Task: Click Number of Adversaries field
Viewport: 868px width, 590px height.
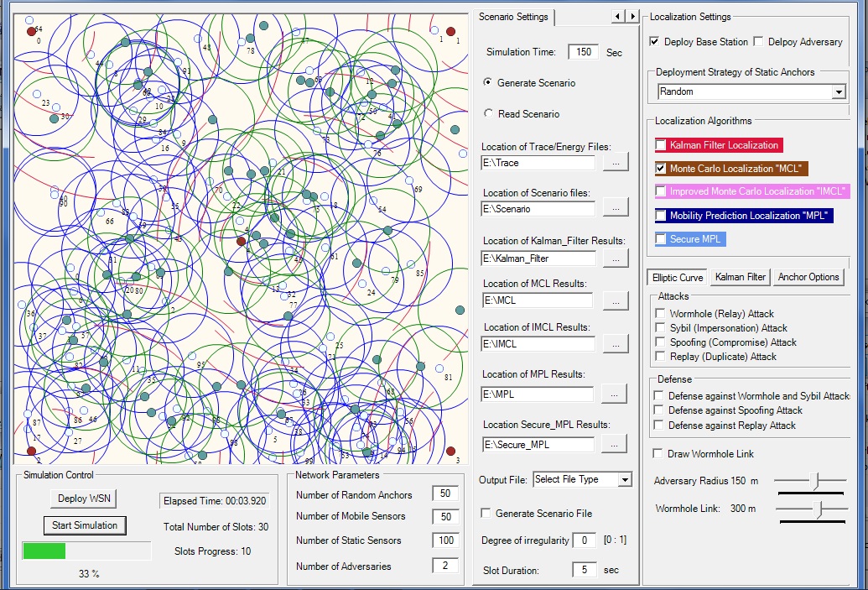Action: click(x=445, y=566)
